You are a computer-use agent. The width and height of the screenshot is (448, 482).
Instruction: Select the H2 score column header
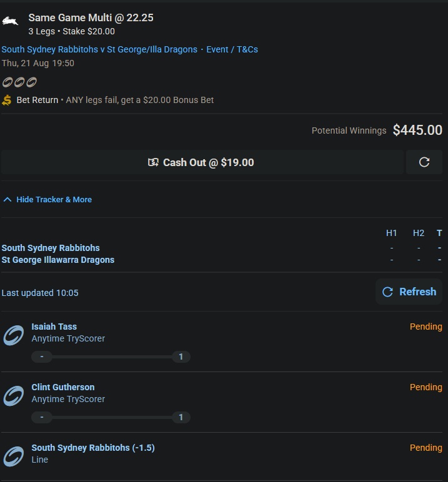(x=419, y=233)
